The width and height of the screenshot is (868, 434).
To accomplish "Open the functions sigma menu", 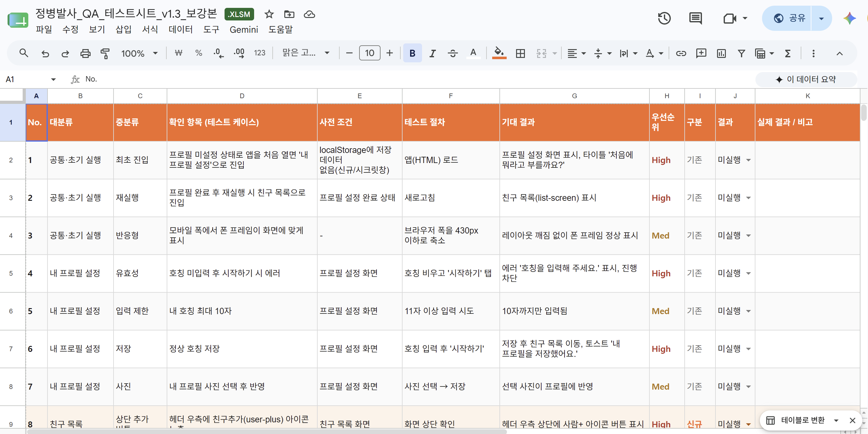I will point(787,53).
